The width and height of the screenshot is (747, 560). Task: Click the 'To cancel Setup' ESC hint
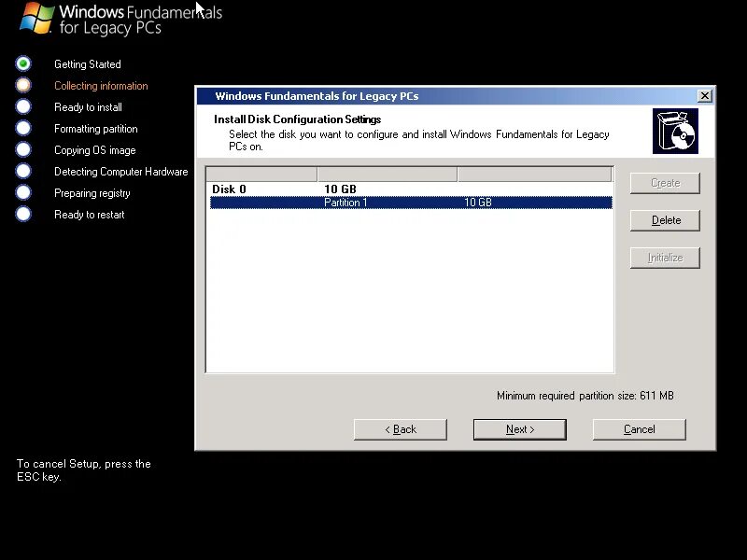pyautogui.click(x=83, y=470)
